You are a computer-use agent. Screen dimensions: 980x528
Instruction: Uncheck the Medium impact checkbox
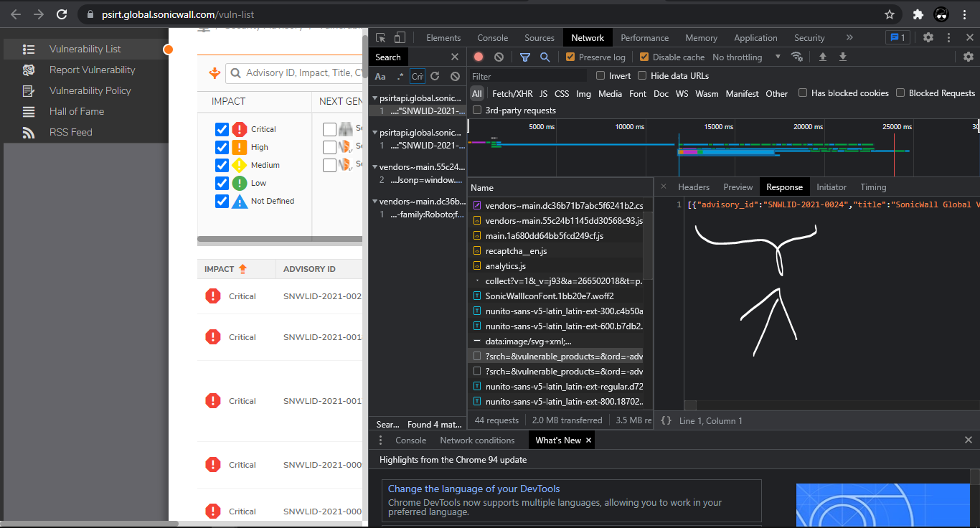click(x=222, y=165)
